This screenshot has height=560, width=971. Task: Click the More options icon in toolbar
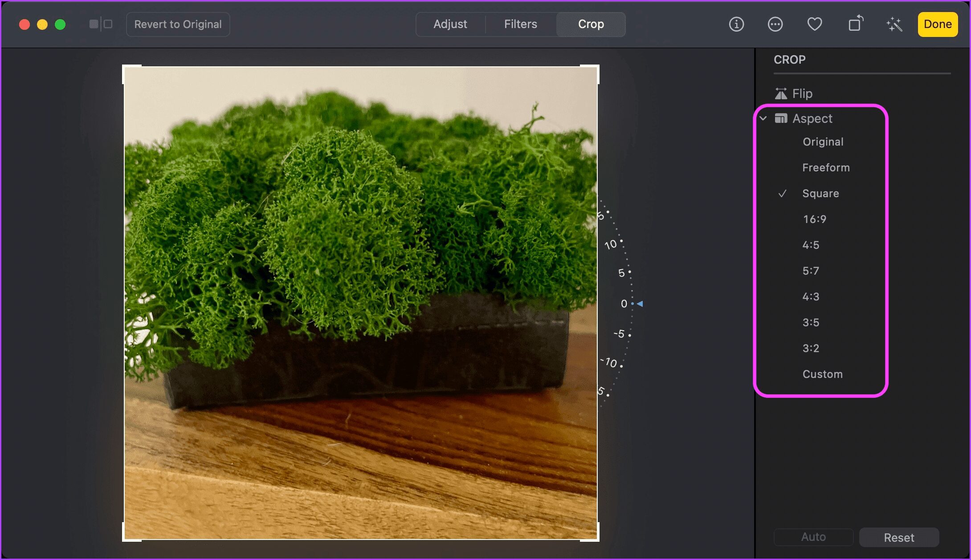[775, 24]
